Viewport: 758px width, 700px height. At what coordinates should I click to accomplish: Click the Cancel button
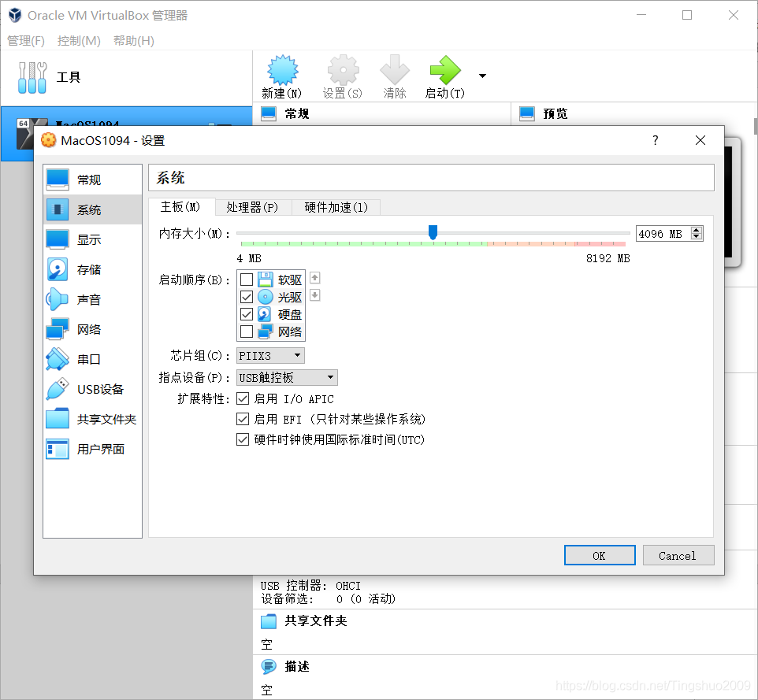pos(678,556)
